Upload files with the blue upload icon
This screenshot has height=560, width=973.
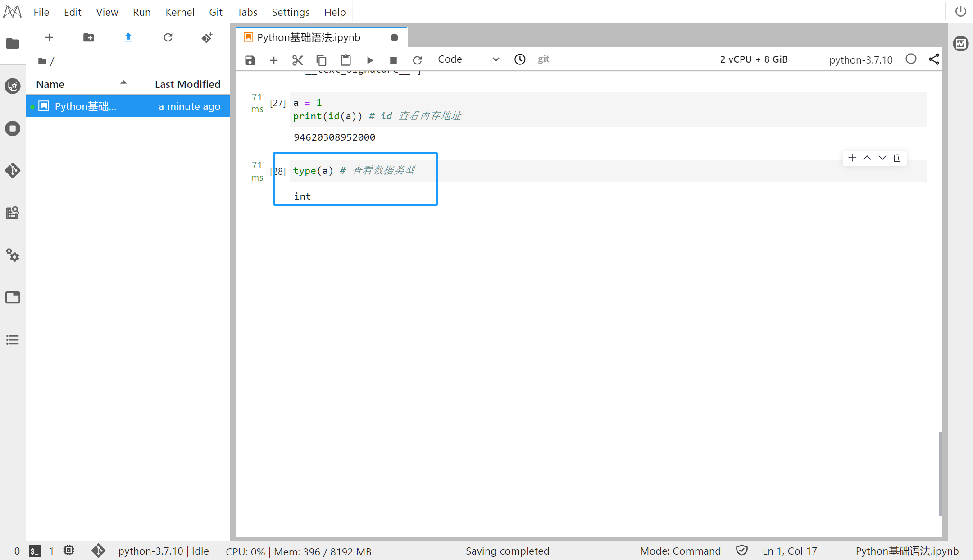(x=128, y=37)
